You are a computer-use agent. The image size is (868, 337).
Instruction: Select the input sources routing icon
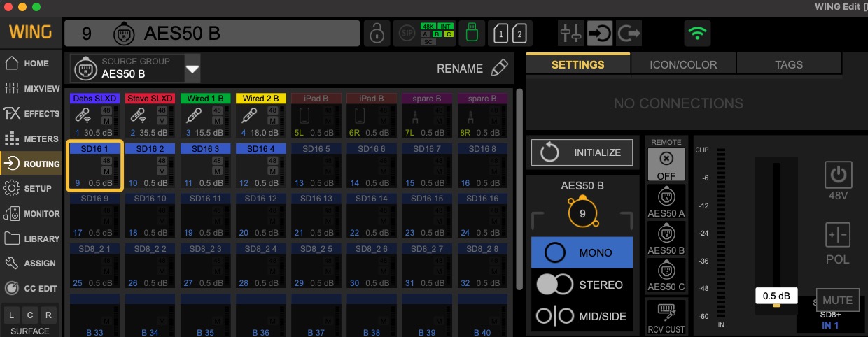point(601,33)
